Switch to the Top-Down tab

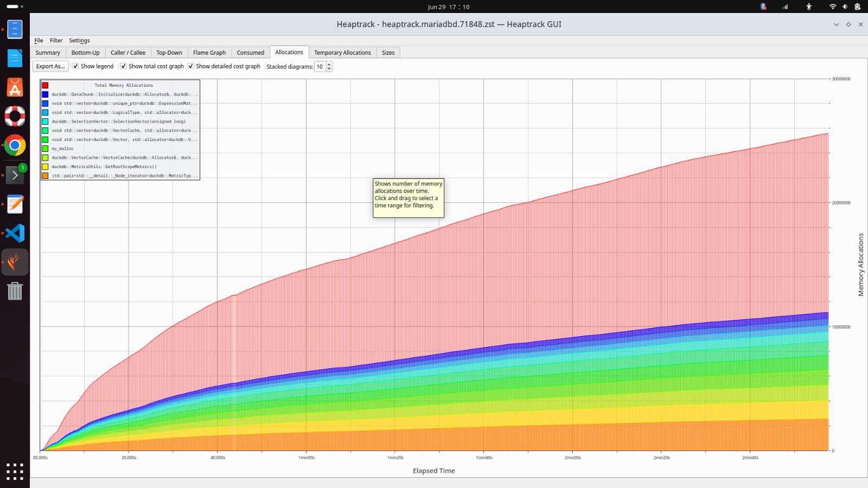click(169, 53)
